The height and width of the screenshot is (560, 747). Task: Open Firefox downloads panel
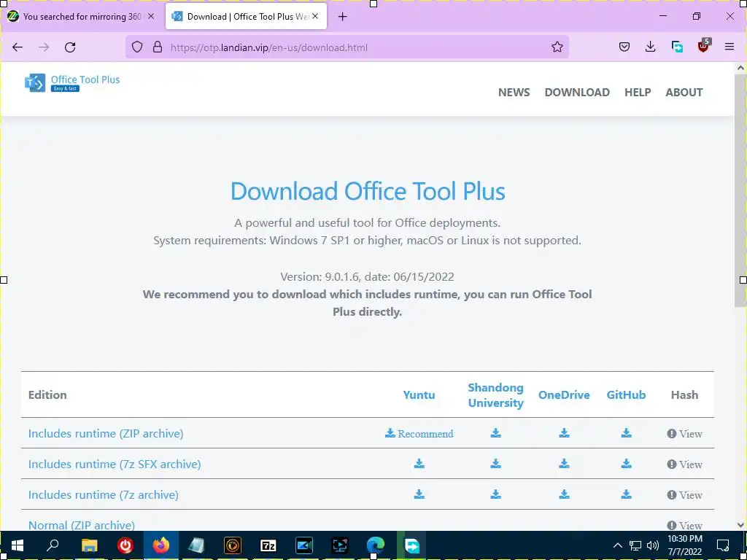[650, 47]
